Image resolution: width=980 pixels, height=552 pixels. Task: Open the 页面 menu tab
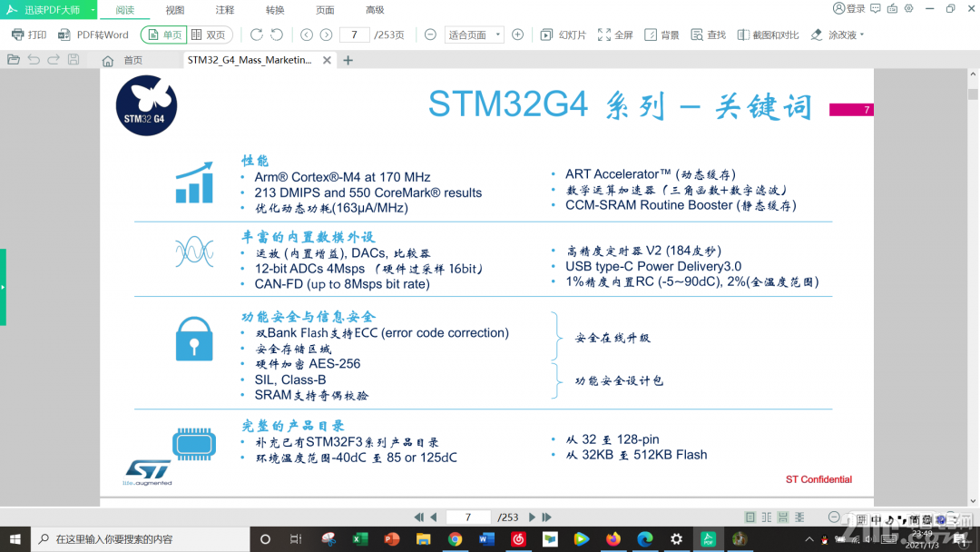325,10
